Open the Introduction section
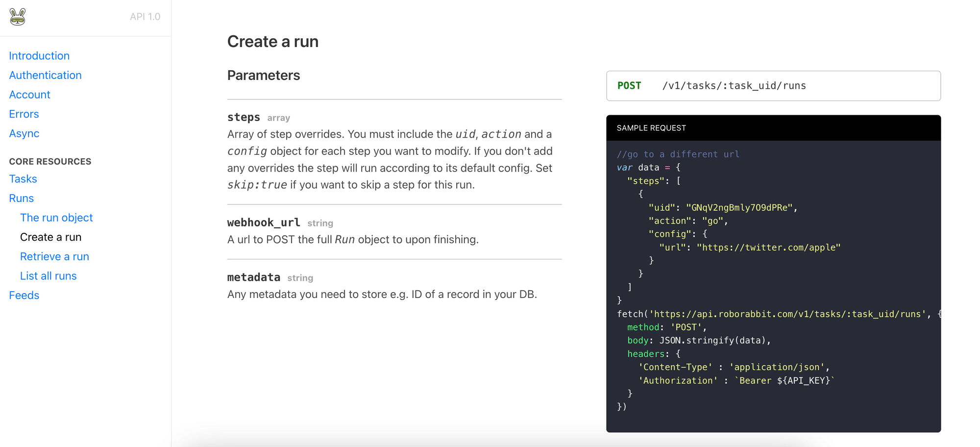 coord(39,56)
